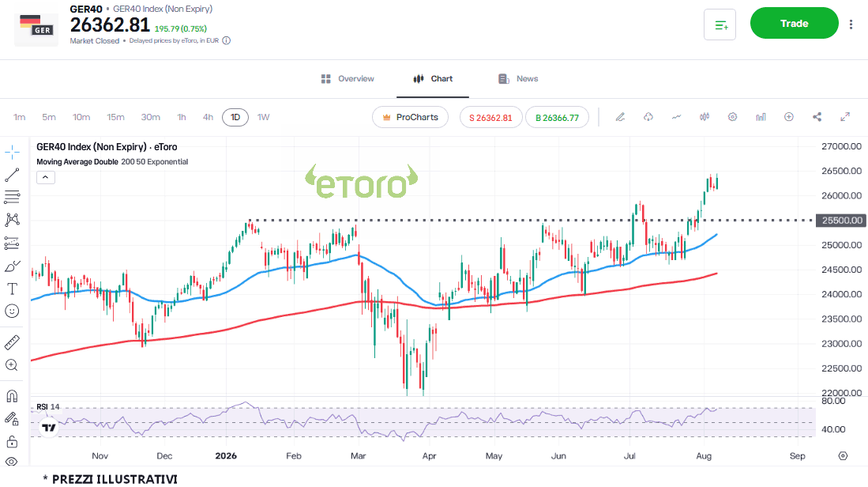Expand chart to fullscreen
868x487 pixels.
[845, 117]
